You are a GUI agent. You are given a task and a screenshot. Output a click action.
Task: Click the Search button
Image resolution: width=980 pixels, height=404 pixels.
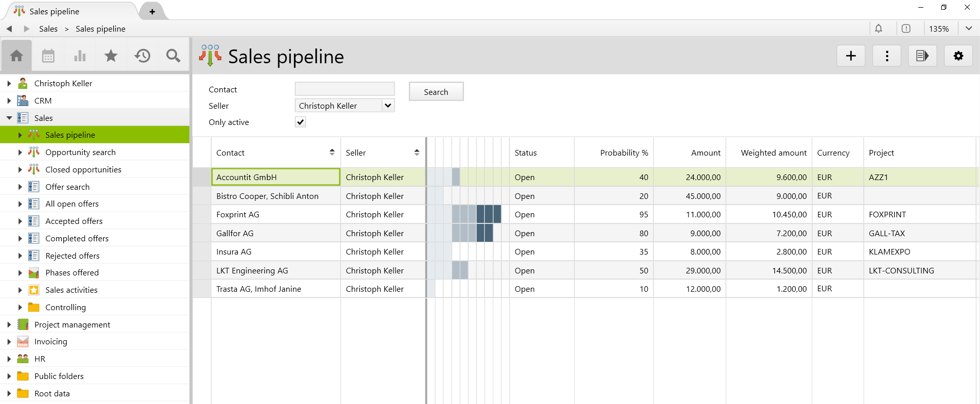coord(436,92)
